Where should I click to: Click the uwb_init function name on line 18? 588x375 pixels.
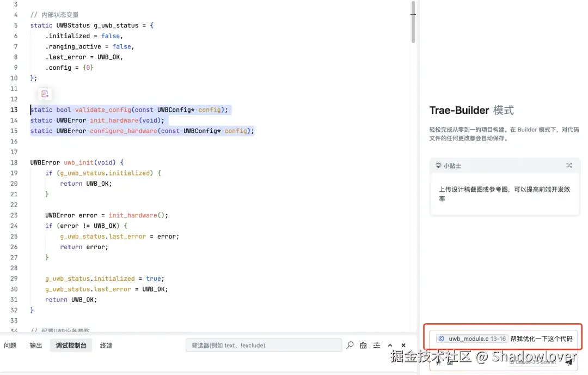tap(78, 162)
